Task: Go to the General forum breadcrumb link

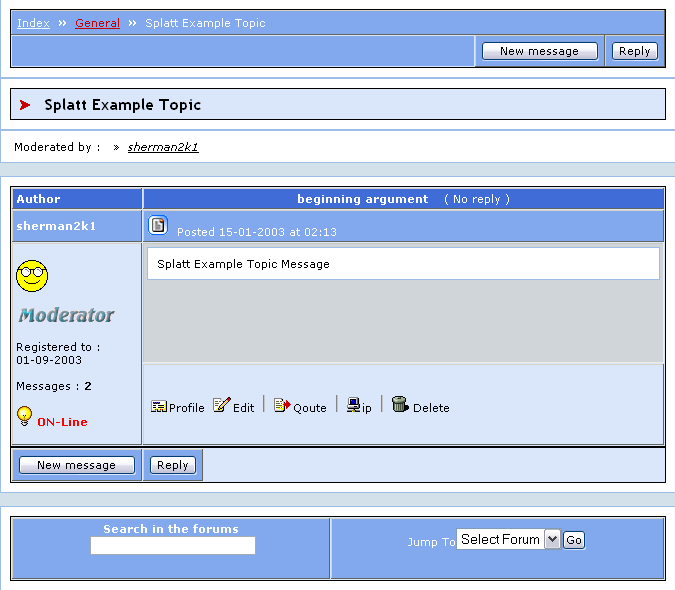Action: pos(97,23)
